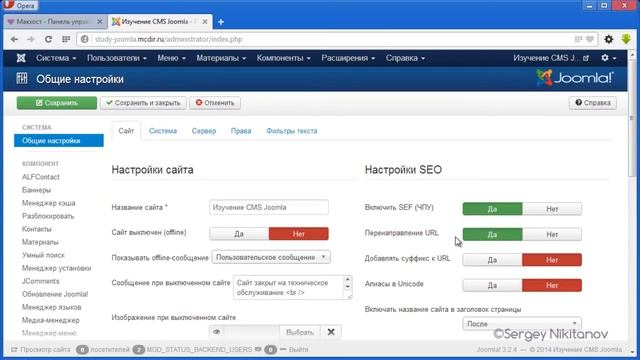Image resolution: width=640 pixels, height=360 pixels.
Task: Open the Пользователи top menu
Action: pos(117,58)
